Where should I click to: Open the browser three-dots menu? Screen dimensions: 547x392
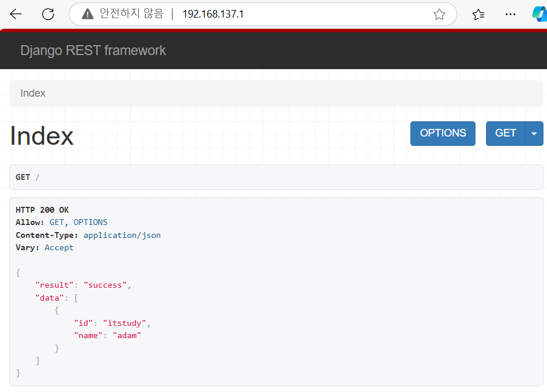point(511,14)
